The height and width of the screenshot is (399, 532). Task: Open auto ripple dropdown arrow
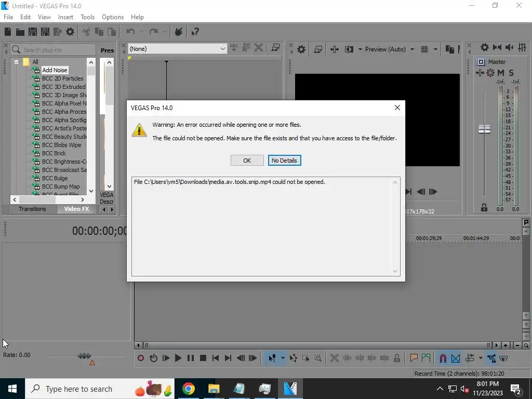pyautogui.click(x=481, y=358)
